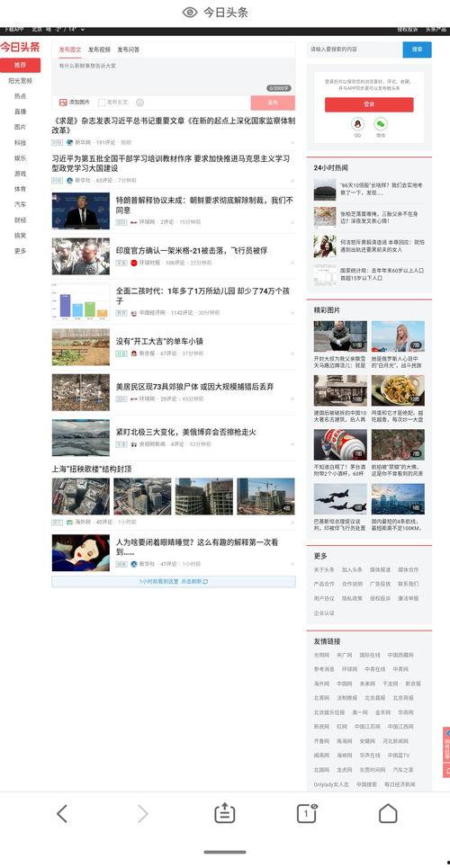
Task: Tap the browser back arrow
Action: [62, 813]
